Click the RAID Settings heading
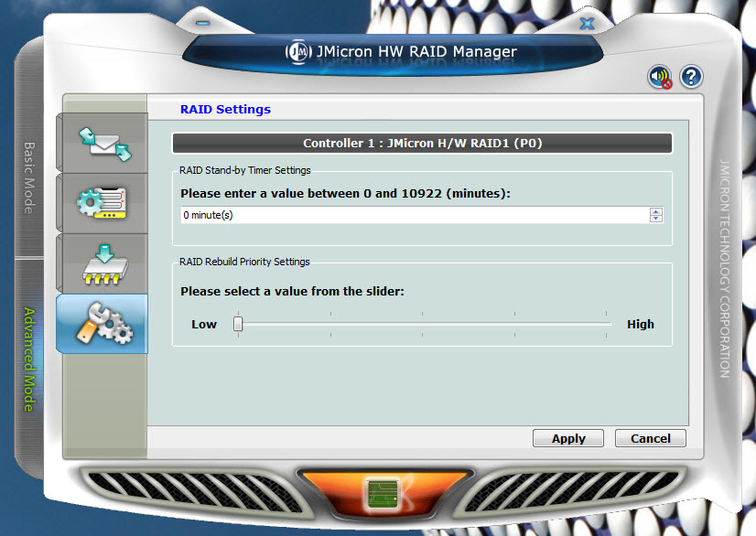Screen dimensions: 756x536 (x=225, y=110)
